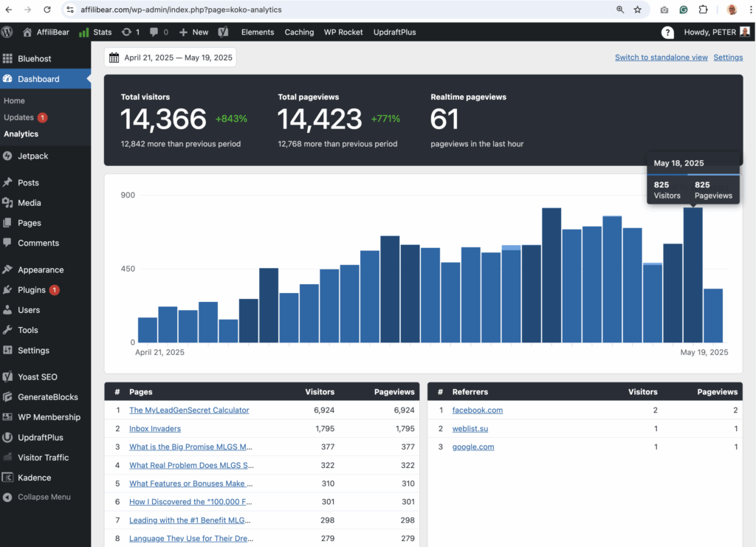Reload the page with the refresh icon
This screenshot has height=547, width=756.
pyautogui.click(x=47, y=10)
